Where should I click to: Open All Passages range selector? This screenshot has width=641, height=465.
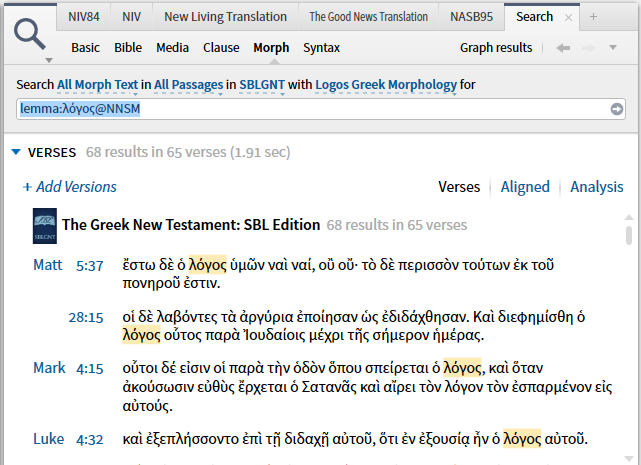click(x=188, y=85)
